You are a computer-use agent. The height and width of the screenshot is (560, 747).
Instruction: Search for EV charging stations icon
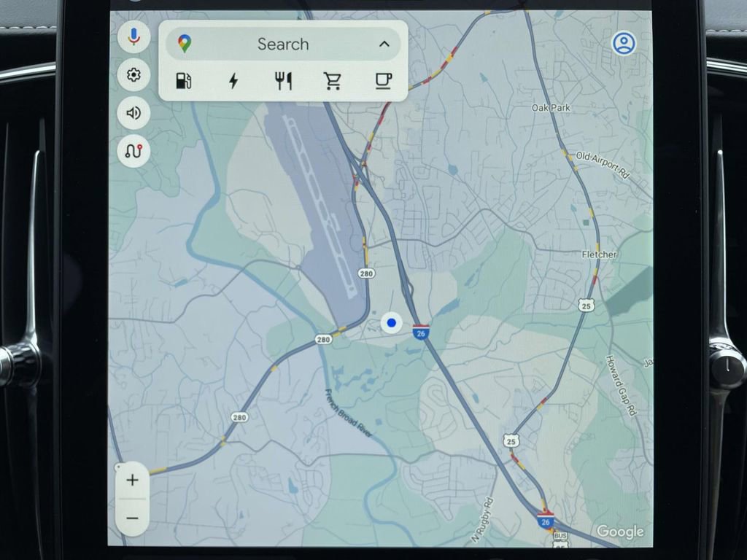tap(233, 81)
